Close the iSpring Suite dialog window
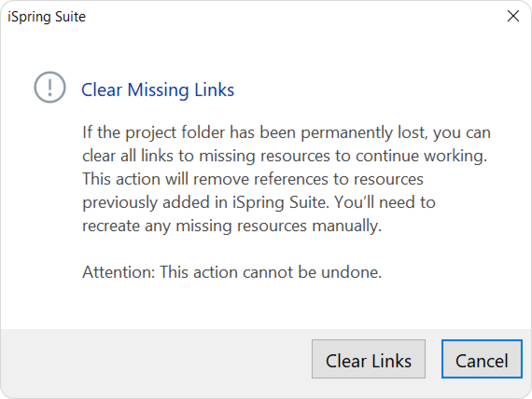Viewport: 532px width, 399px height. pyautogui.click(x=513, y=16)
